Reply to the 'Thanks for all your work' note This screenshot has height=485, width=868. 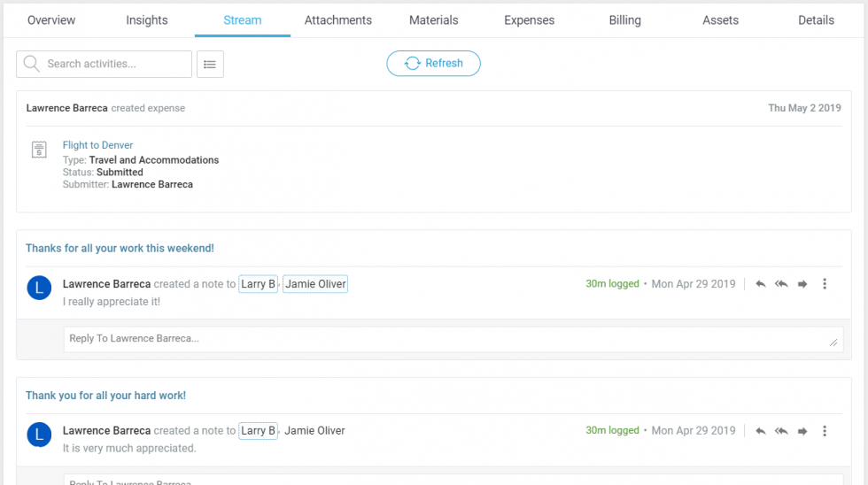(x=760, y=284)
